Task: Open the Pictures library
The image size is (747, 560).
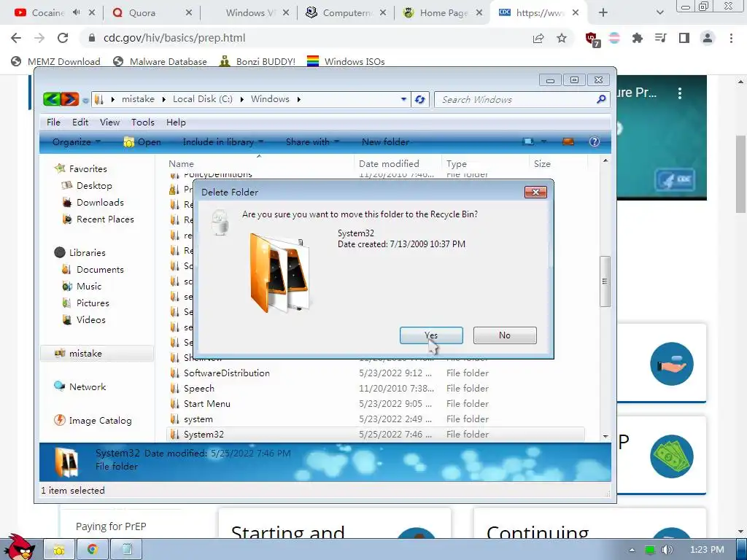Action: tap(93, 303)
